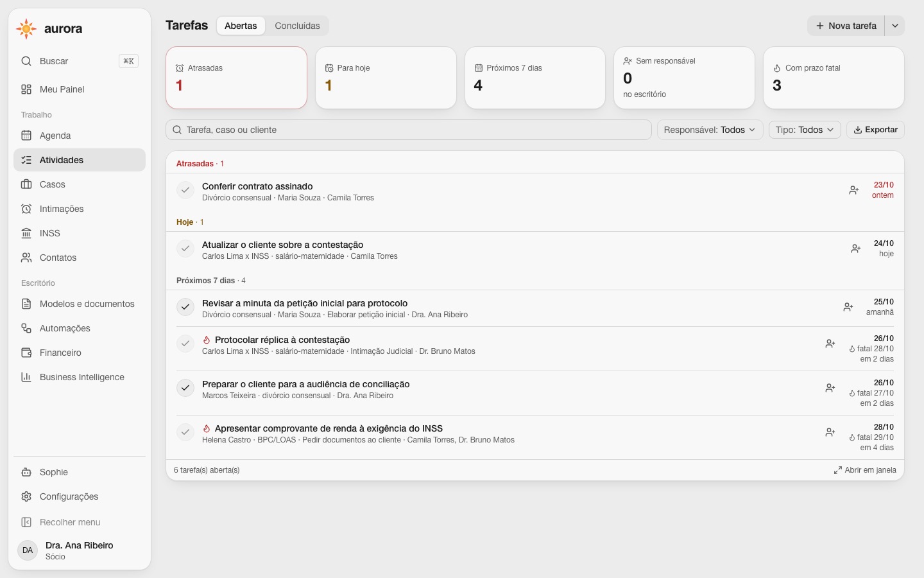The height and width of the screenshot is (578, 924).
Task: Open Responsável: Todos filter dropdown
Action: tap(710, 130)
